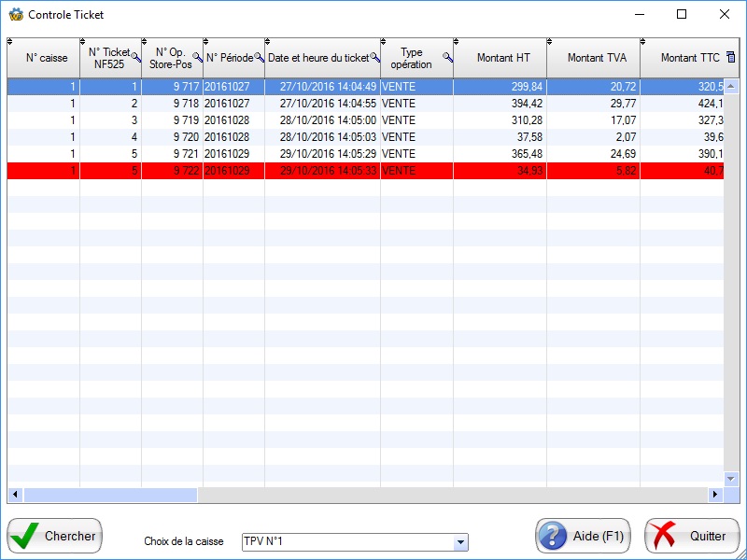Sort by Montant TVA column header

pos(596,58)
